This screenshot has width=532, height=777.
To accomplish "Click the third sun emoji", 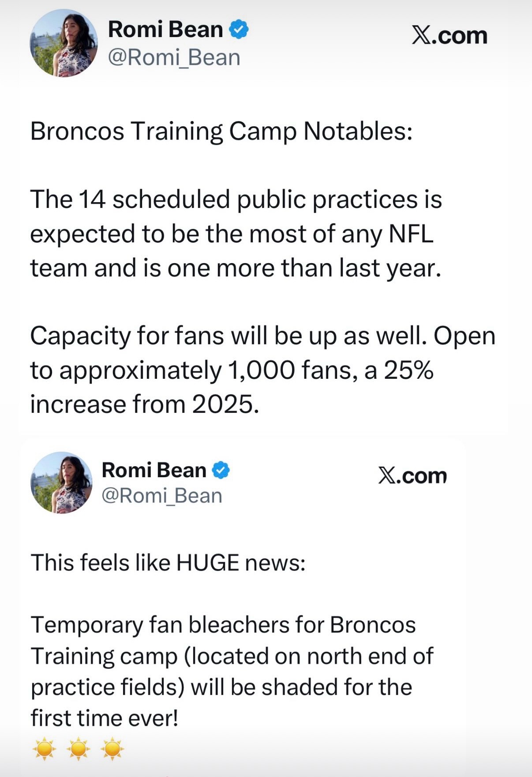I will pyautogui.click(x=112, y=748).
